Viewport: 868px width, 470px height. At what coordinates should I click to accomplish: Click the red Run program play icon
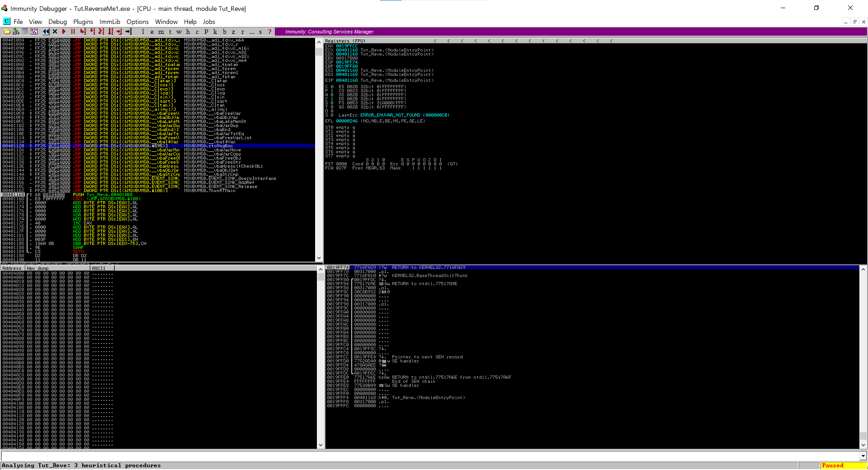pos(64,32)
